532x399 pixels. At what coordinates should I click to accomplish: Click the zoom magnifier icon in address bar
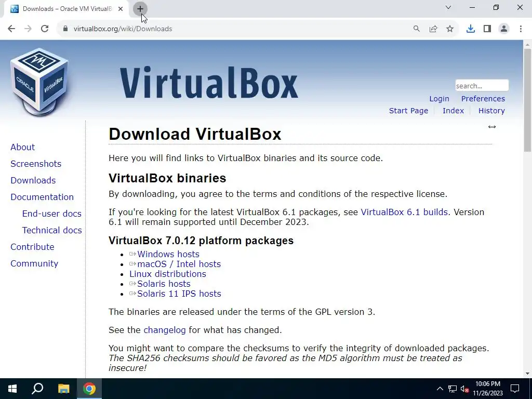417,29
